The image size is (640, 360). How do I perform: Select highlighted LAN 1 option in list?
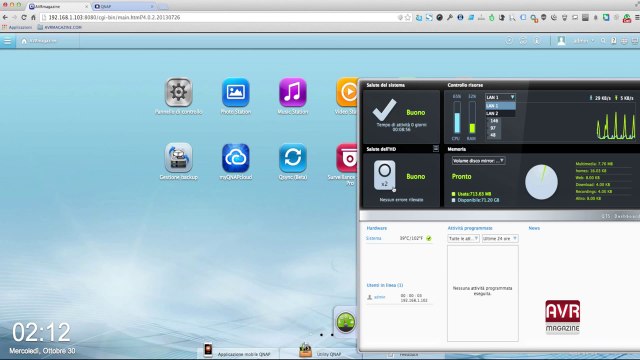coord(500,106)
